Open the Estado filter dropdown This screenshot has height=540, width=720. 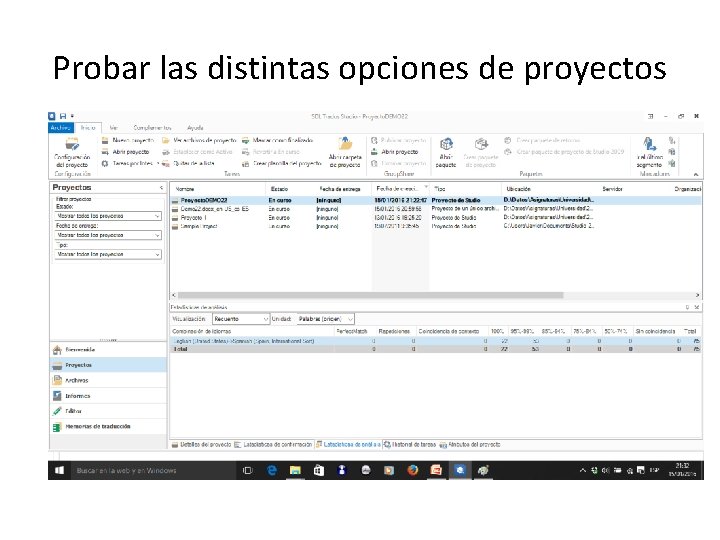click(x=108, y=216)
